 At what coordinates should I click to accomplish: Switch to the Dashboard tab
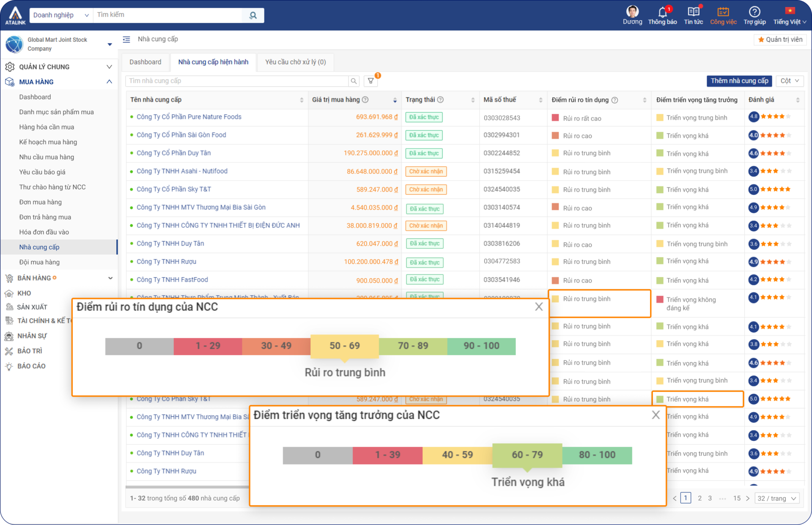[145, 62]
